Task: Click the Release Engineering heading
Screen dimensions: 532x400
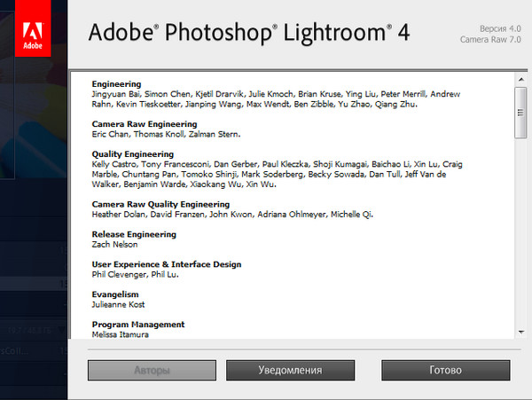Action: click(x=134, y=234)
